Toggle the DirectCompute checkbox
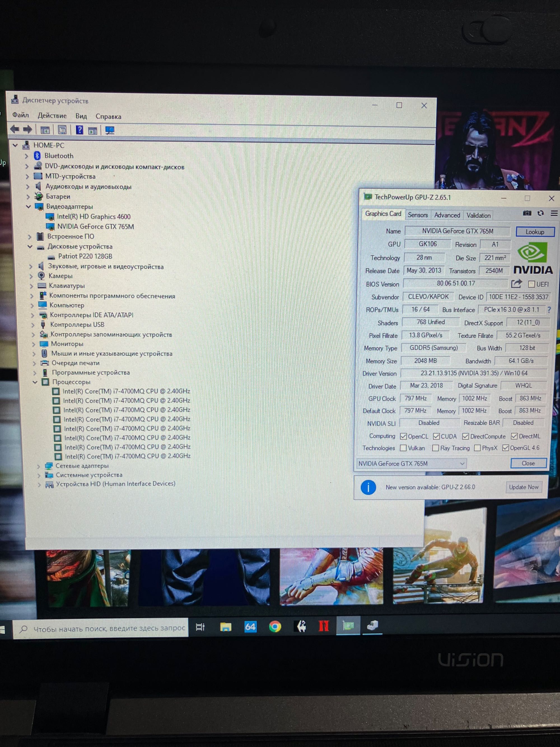 click(x=465, y=436)
